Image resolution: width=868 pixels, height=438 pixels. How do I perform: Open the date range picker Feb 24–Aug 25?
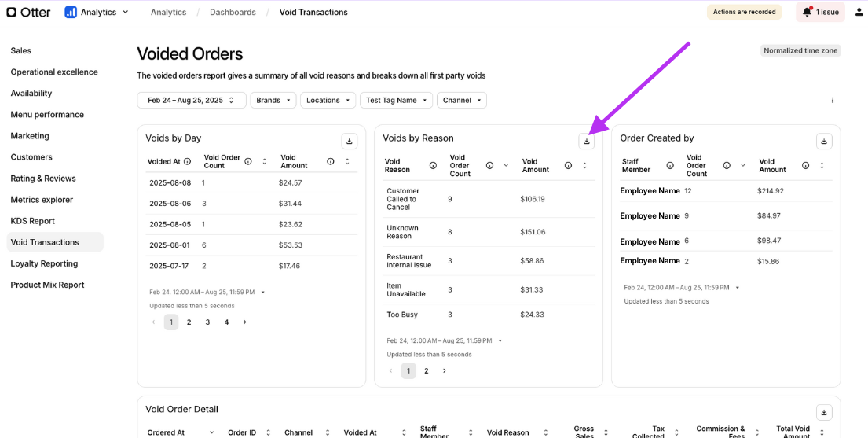click(x=191, y=101)
